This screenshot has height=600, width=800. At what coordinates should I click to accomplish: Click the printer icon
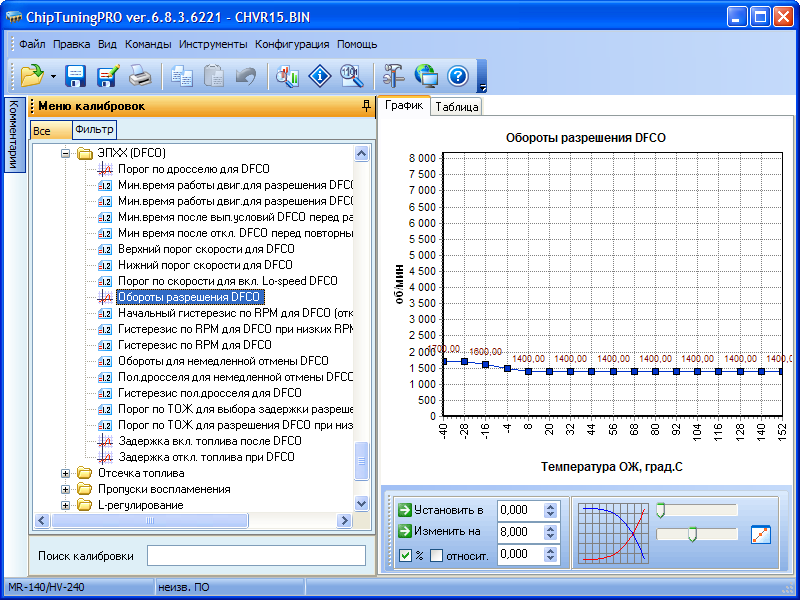point(141,76)
